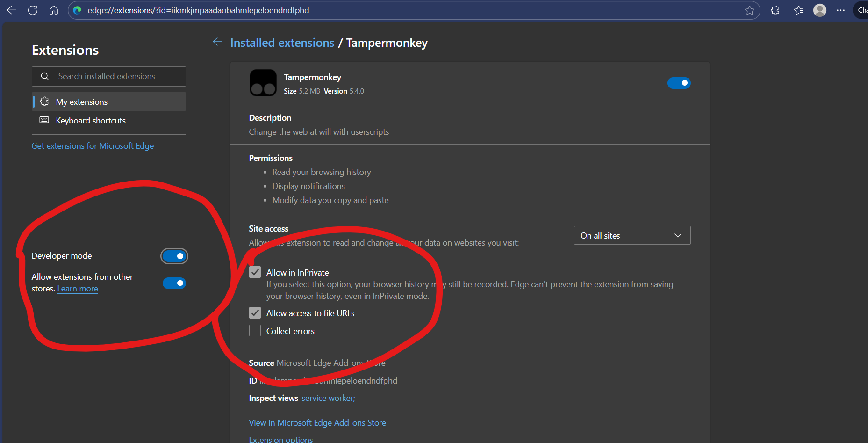Screen dimensions: 868x443
Task: Open the browser home page
Action: (x=53, y=10)
